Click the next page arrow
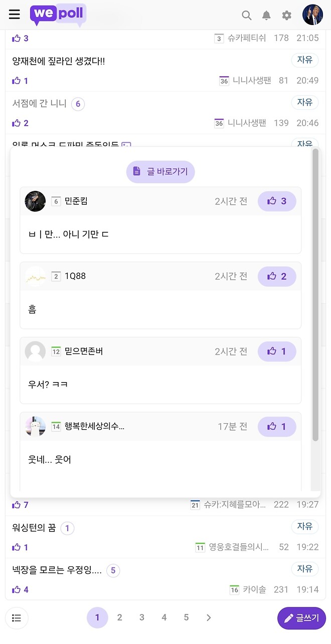Image resolution: width=331 pixels, height=644 pixels. coord(209,617)
